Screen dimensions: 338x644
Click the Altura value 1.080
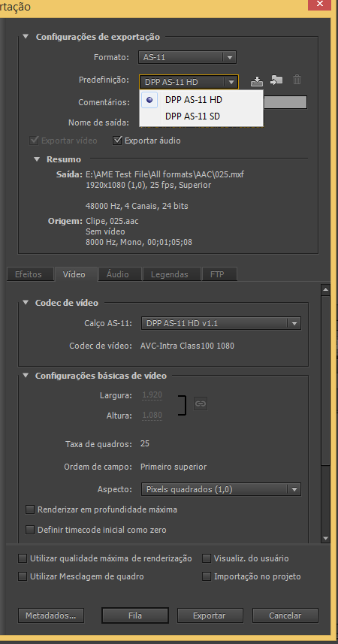click(152, 416)
